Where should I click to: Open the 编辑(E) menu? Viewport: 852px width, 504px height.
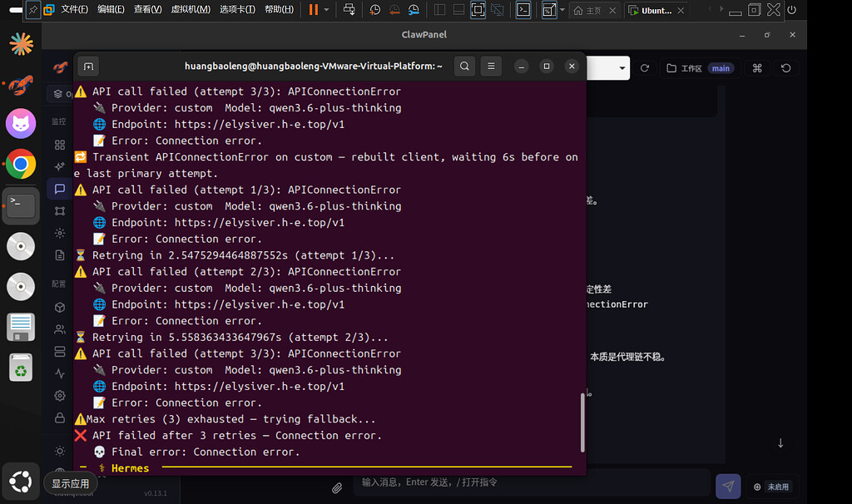(x=111, y=10)
